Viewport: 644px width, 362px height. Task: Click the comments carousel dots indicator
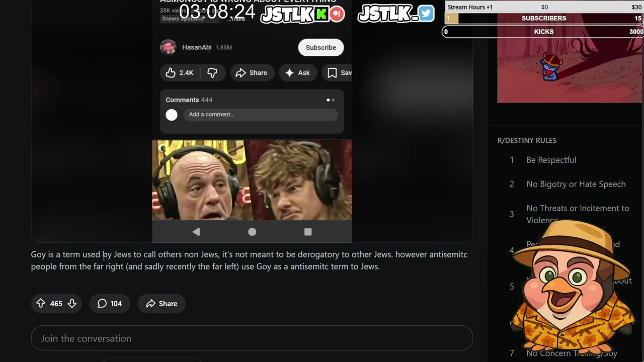click(330, 100)
